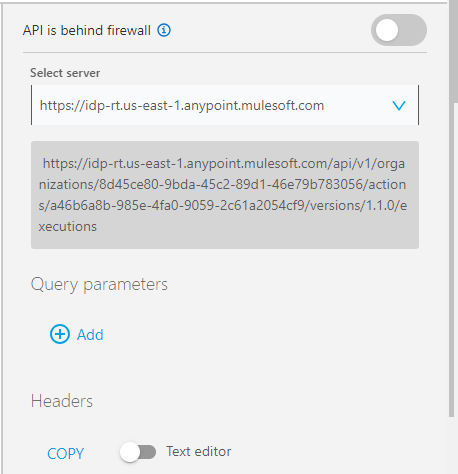The height and width of the screenshot is (474, 458).
Task: Click the plus circle icon under Query parameters
Action: pos(60,334)
